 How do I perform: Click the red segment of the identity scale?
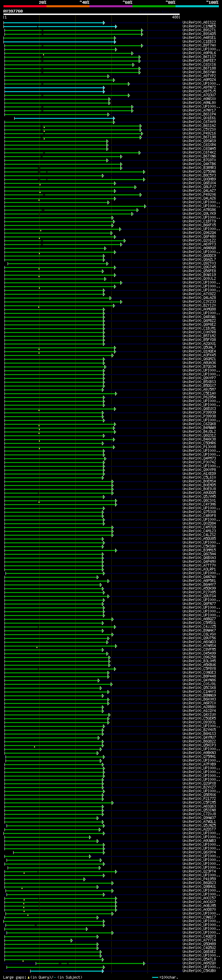tap(25, 7)
